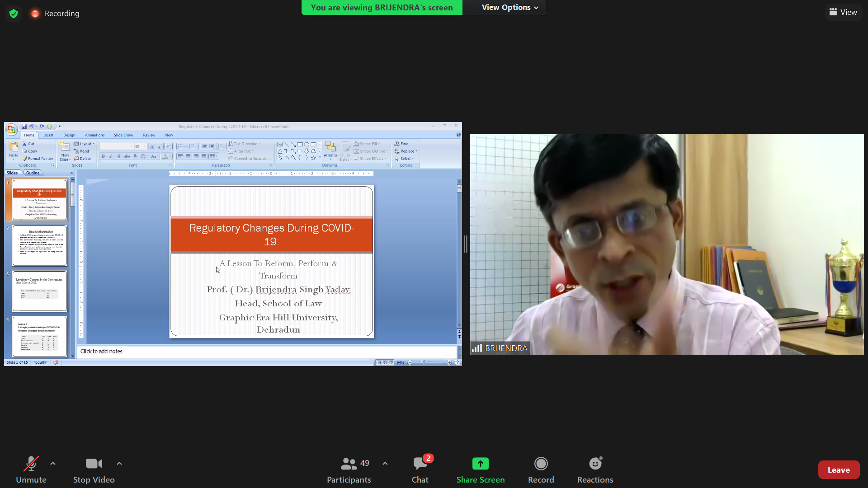Click the PowerPoint zoom slider
Screen dimensions: 868x488
coord(424,362)
